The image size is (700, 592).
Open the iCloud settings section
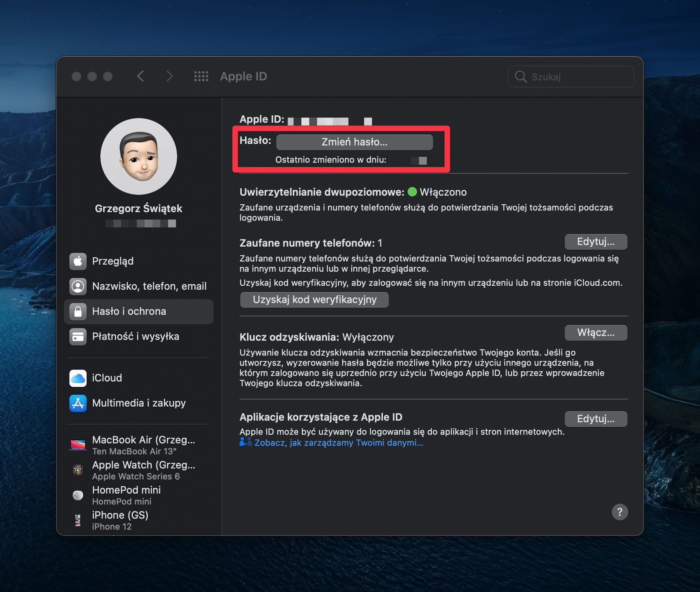139,378
